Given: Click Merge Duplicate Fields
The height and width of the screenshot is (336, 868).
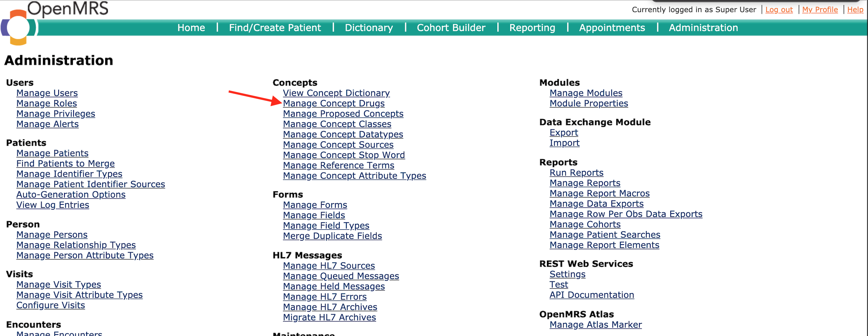Looking at the screenshot, I should (333, 236).
